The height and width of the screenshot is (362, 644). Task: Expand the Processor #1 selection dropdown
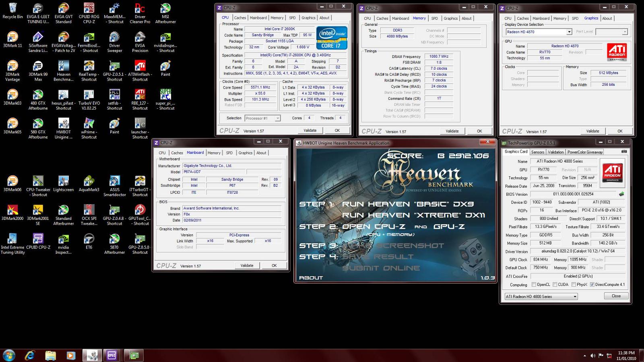[278, 118]
